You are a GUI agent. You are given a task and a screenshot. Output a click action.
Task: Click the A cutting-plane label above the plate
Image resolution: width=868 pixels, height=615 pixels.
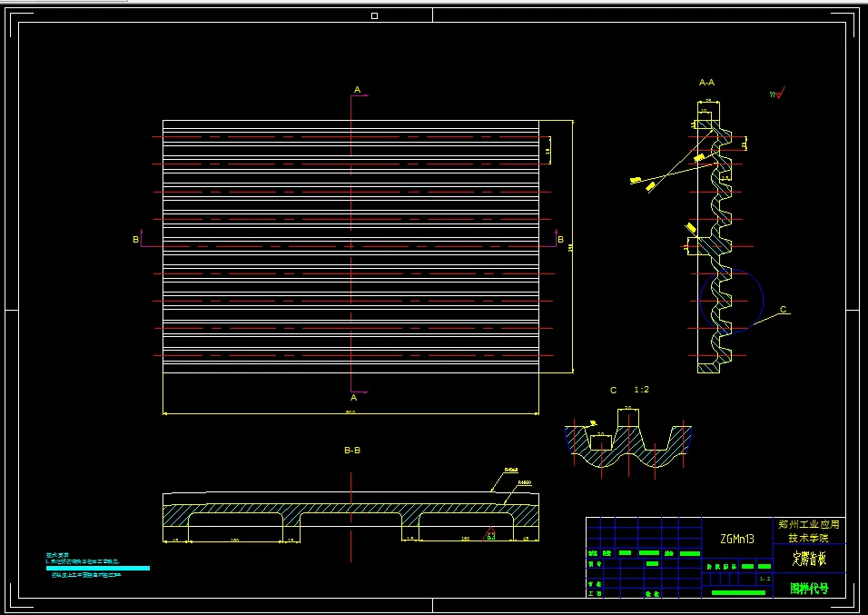(x=357, y=89)
